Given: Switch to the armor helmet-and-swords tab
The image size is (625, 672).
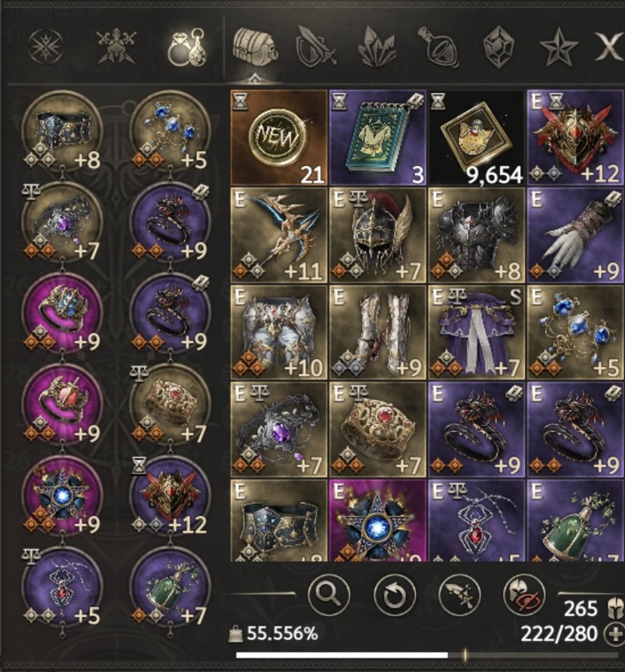Looking at the screenshot, I should point(117,48).
